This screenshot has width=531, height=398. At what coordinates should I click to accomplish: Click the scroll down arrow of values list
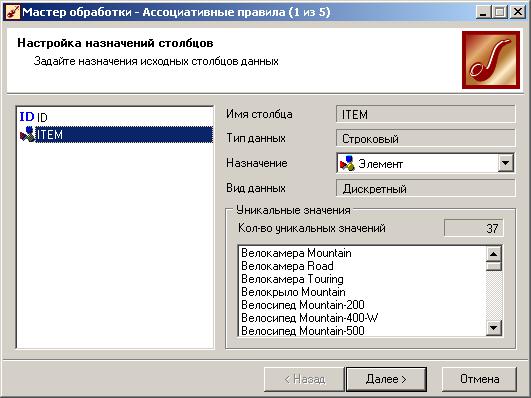click(494, 328)
